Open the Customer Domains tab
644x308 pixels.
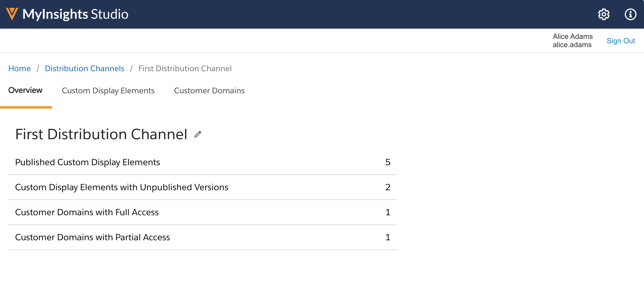(209, 90)
